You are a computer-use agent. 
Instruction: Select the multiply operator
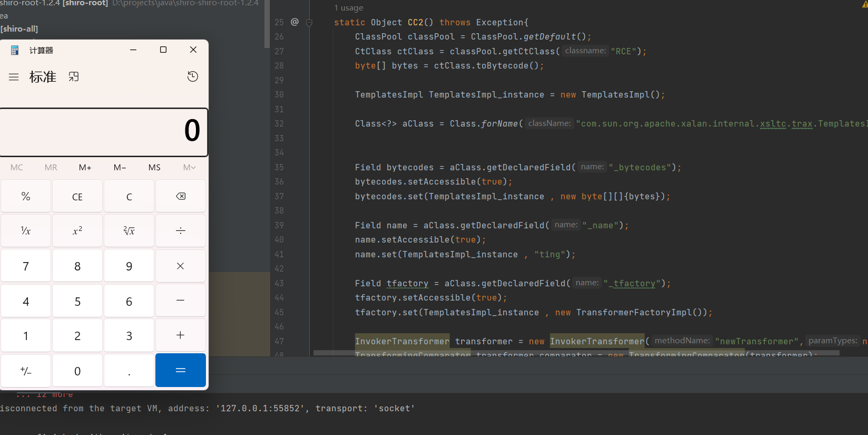[x=181, y=266]
